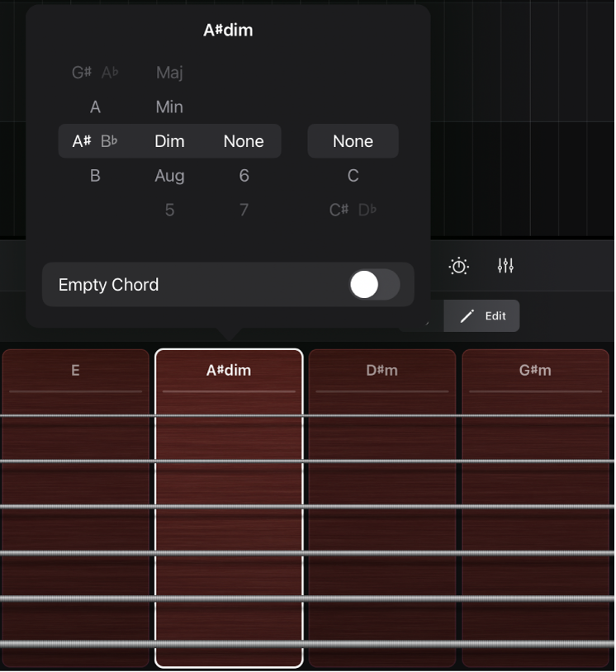Viewport: 616px width, 672px height.
Task: Toggle the Empty Chord switch
Action: (375, 285)
